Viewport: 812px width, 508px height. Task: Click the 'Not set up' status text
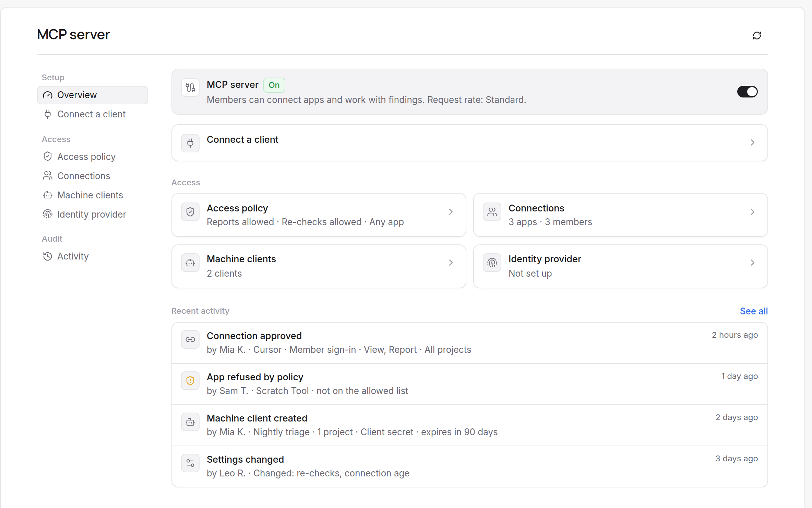point(530,274)
